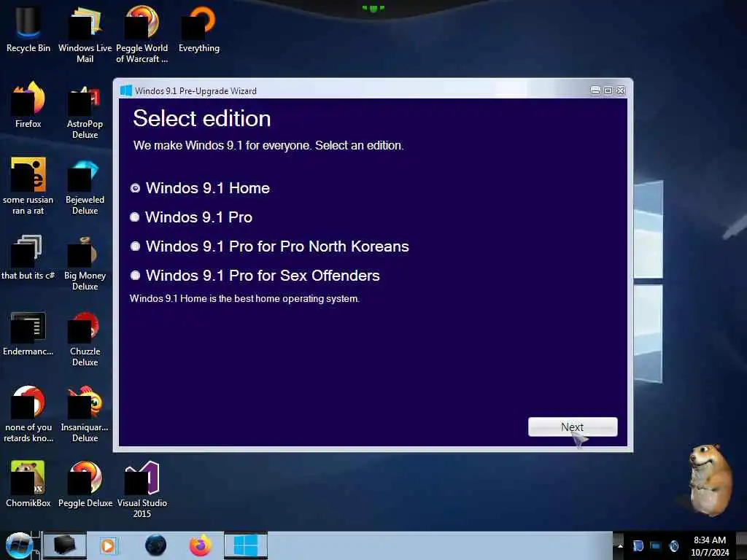Click the Windos logo in title bar
The width and height of the screenshot is (747, 560).
tap(125, 90)
